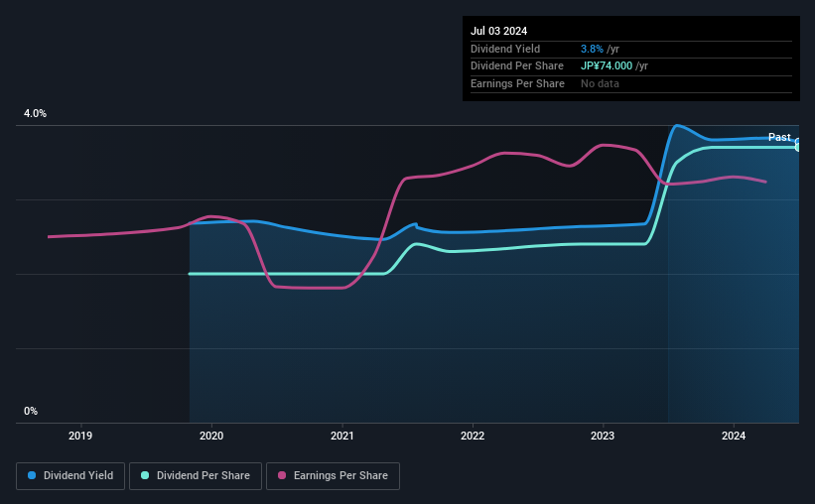Select the 2023 x-axis label
815x504 pixels.
pos(603,436)
